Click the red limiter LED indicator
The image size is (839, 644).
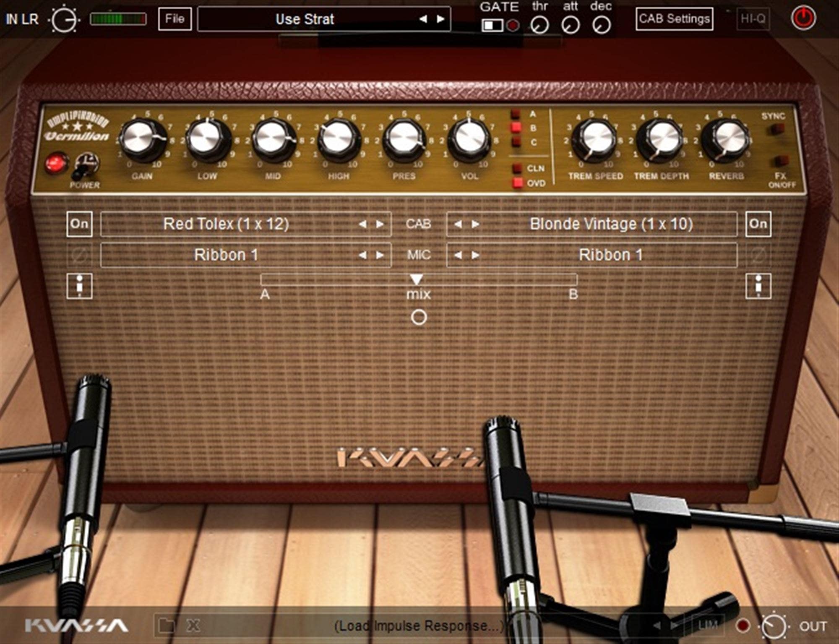click(x=743, y=626)
